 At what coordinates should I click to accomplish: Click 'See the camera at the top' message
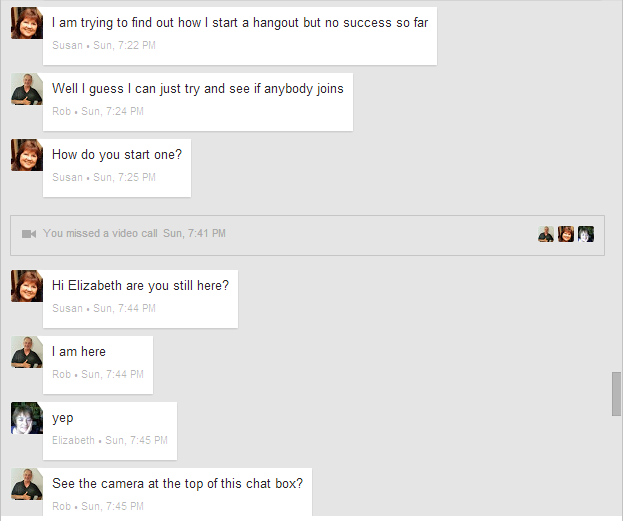click(177, 483)
